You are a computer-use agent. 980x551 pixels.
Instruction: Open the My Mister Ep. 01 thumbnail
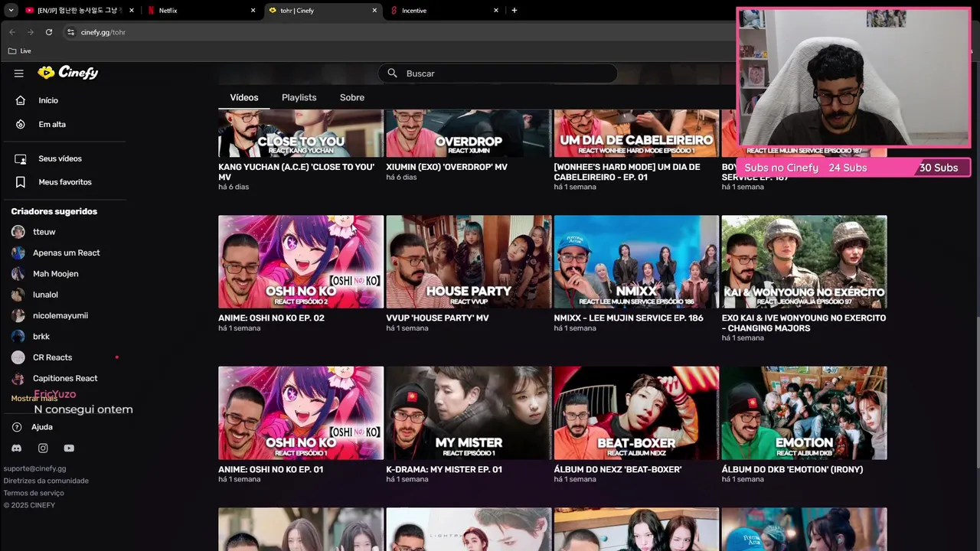469,413
